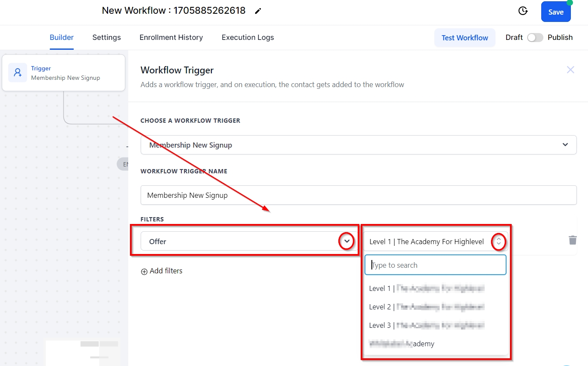Click the Workflow Trigger Name text field
Screen dimensions: 588x366
pos(358,195)
